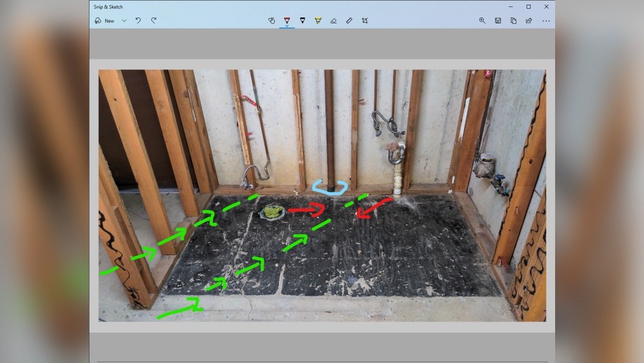Click the New snip button
The image size is (644, 363).
[104, 21]
